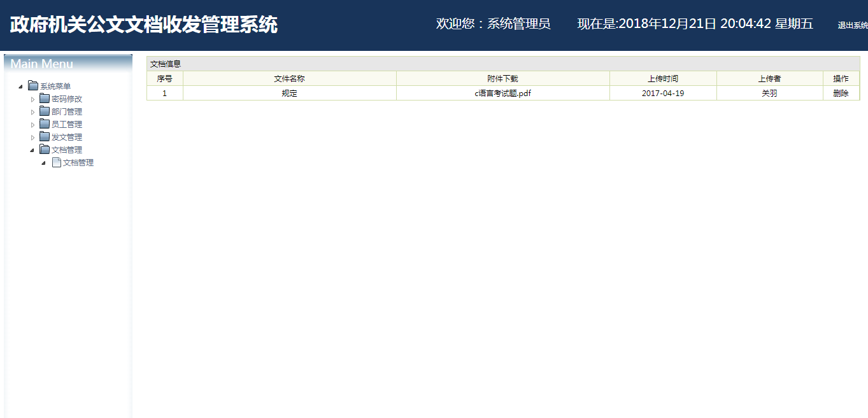Select 文档管理 folder label

coord(67,150)
